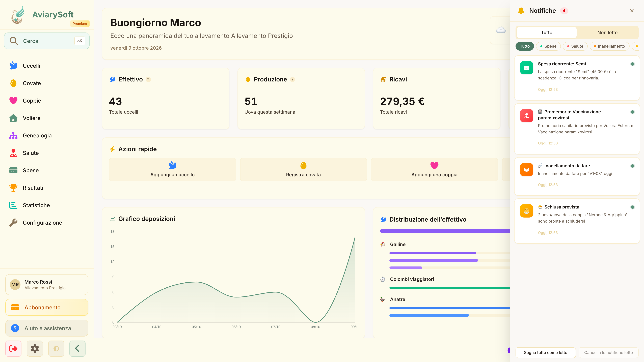Click the first Anatre blue progress bar
Image resolution: width=644 pixels, height=362 pixels.
point(449,308)
